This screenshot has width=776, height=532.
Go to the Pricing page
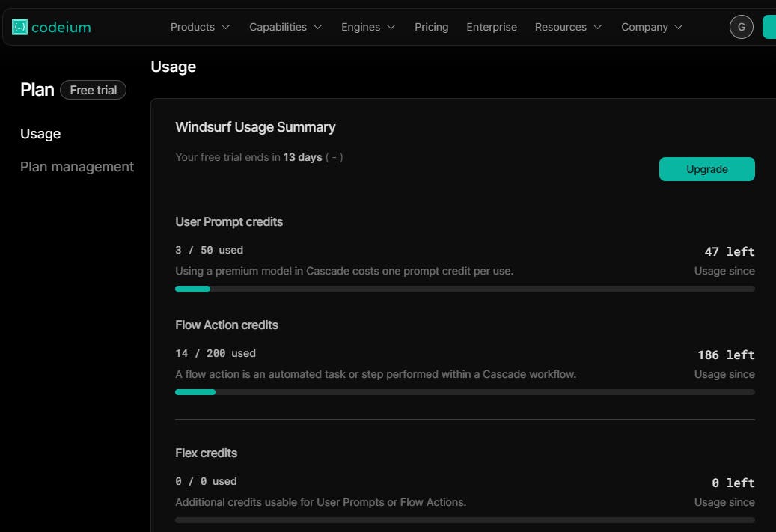click(432, 27)
